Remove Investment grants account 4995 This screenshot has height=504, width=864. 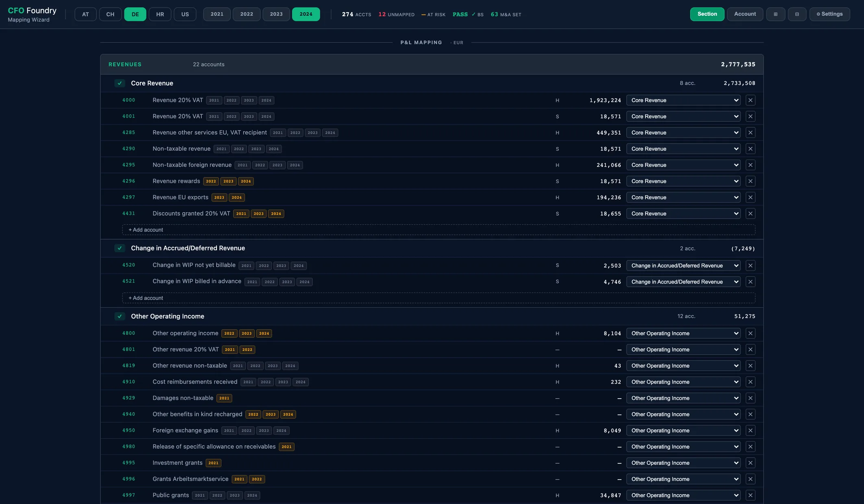751,463
